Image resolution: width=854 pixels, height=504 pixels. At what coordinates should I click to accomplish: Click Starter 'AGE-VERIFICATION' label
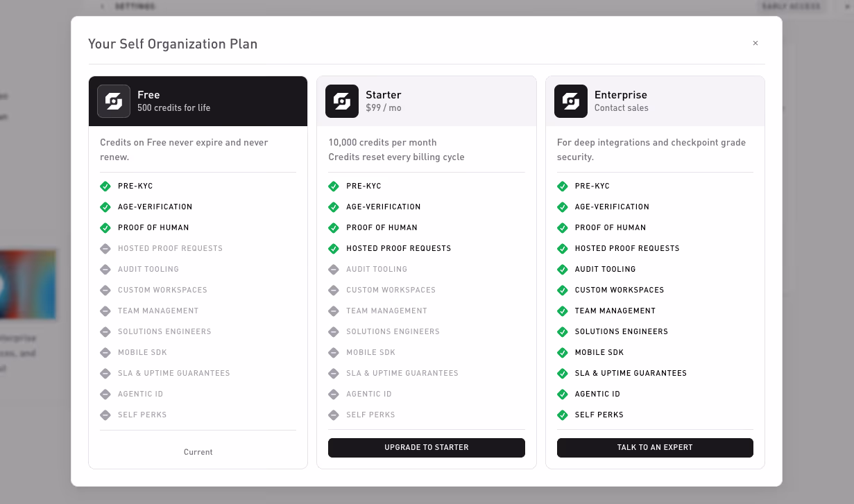[x=384, y=207]
